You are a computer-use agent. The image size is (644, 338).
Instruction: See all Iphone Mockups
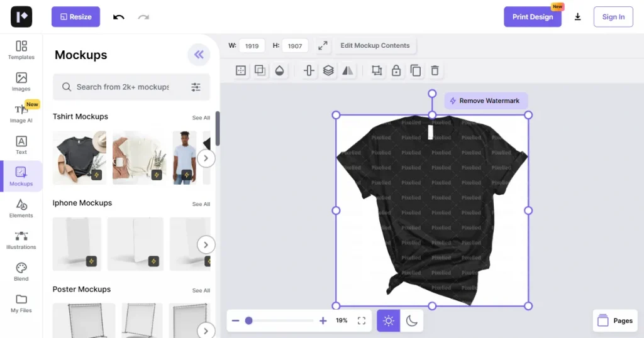(201, 204)
